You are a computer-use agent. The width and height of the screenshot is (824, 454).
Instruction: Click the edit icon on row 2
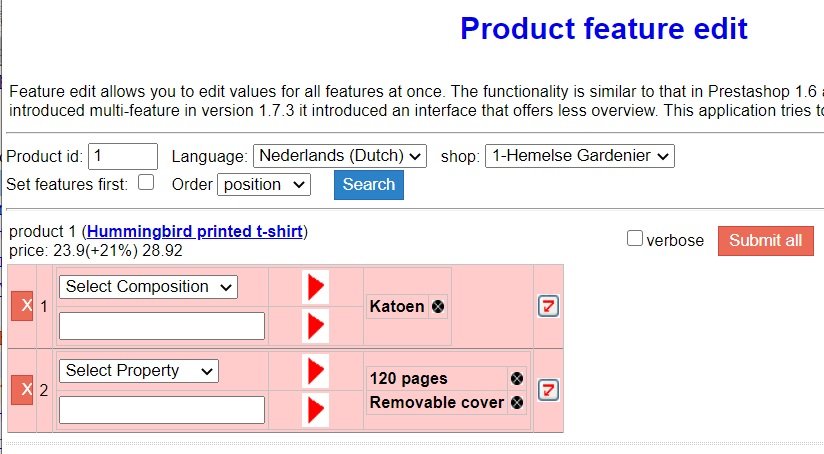[x=547, y=390]
